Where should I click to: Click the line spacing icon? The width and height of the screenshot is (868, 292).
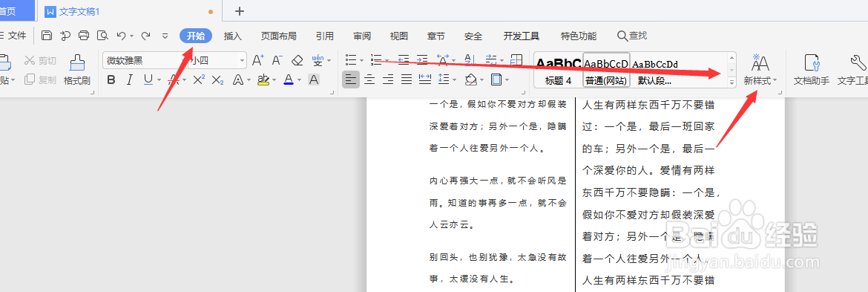point(443,80)
